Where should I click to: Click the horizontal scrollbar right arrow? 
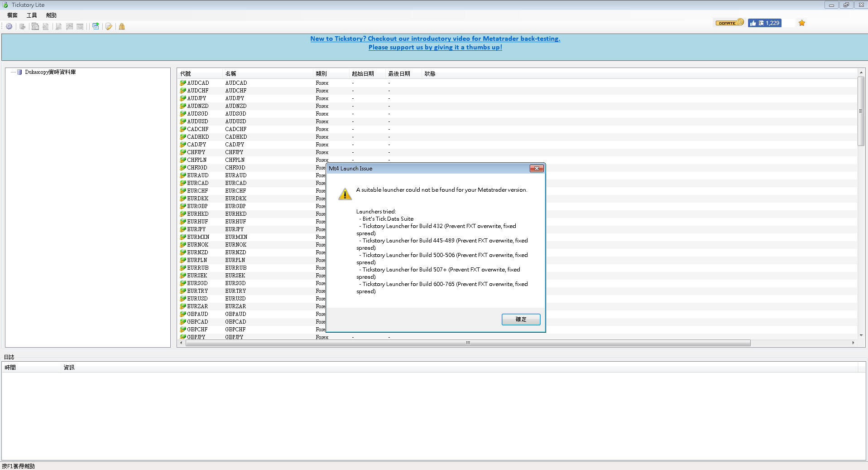click(x=853, y=343)
